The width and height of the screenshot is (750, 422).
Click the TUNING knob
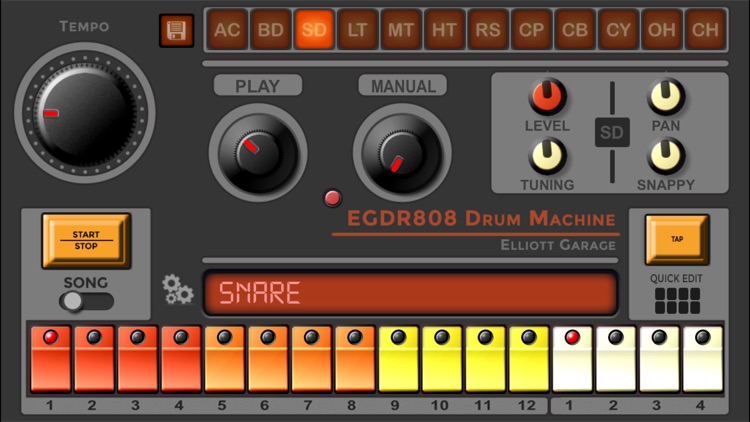(x=547, y=155)
